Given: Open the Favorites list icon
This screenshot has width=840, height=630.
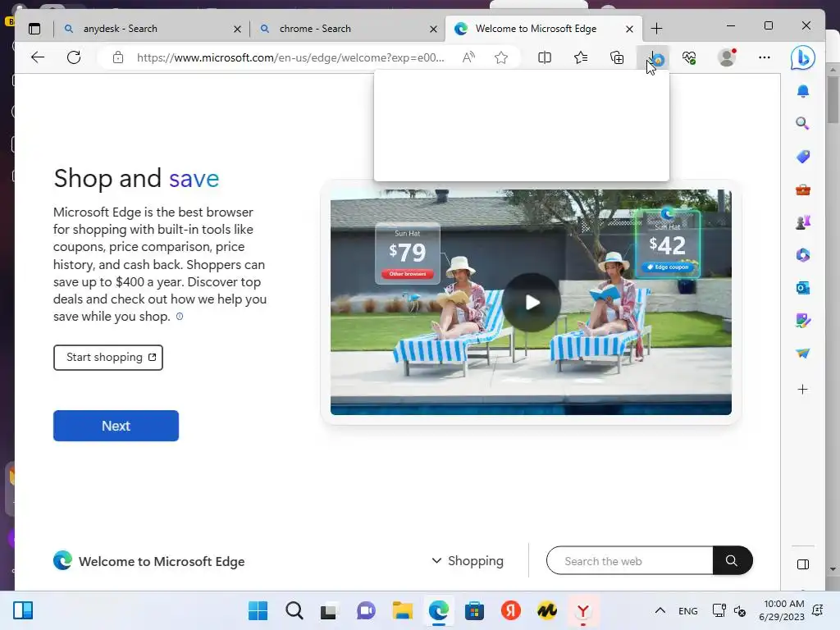Looking at the screenshot, I should [581, 57].
